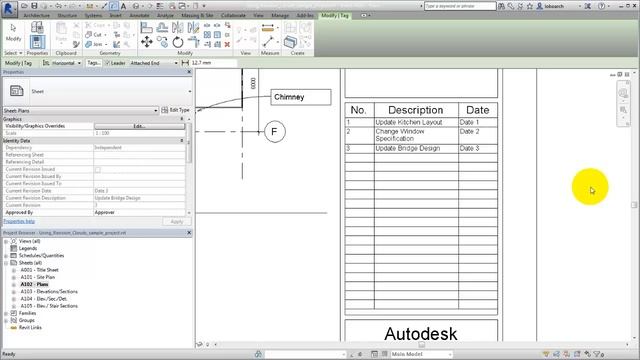
Task: Select sheet A101 - Site Plan in browser
Action: pyautogui.click(x=38, y=277)
